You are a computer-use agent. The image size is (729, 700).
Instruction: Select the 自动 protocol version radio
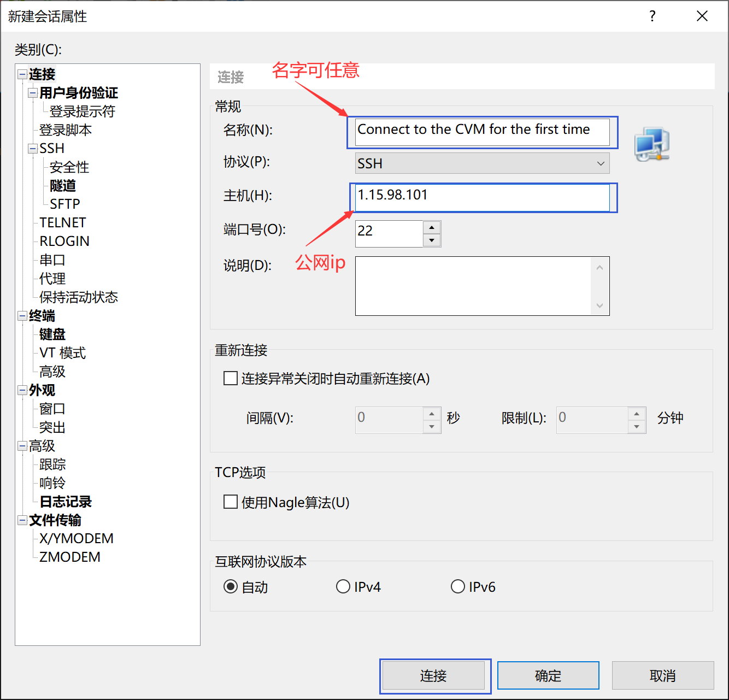coord(231,587)
